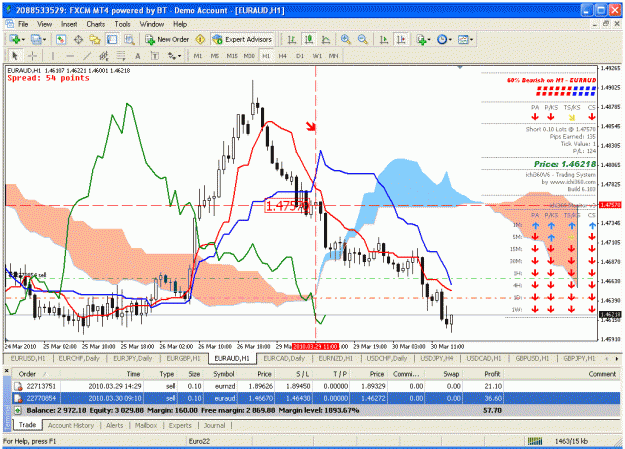Switch chart to M5 timeframe
625x449 pixels.
215,56
